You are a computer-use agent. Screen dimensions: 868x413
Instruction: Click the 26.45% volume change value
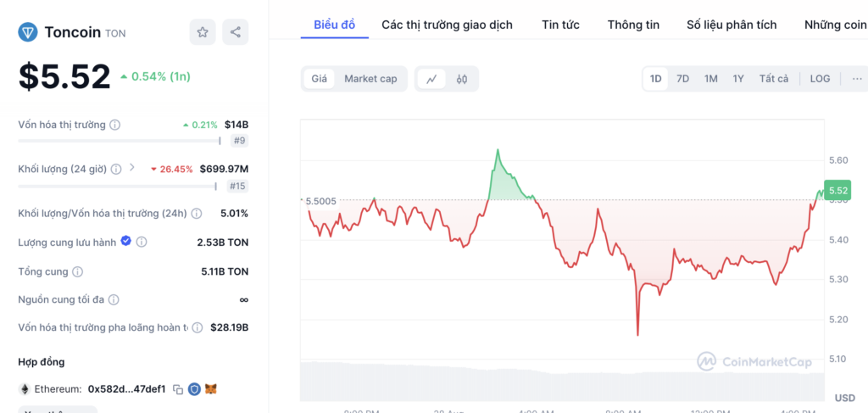point(171,169)
